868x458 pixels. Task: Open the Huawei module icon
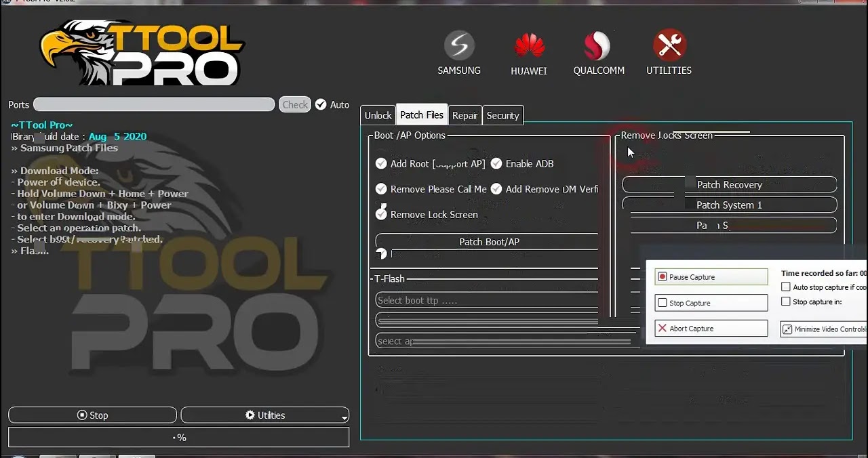coord(529,46)
